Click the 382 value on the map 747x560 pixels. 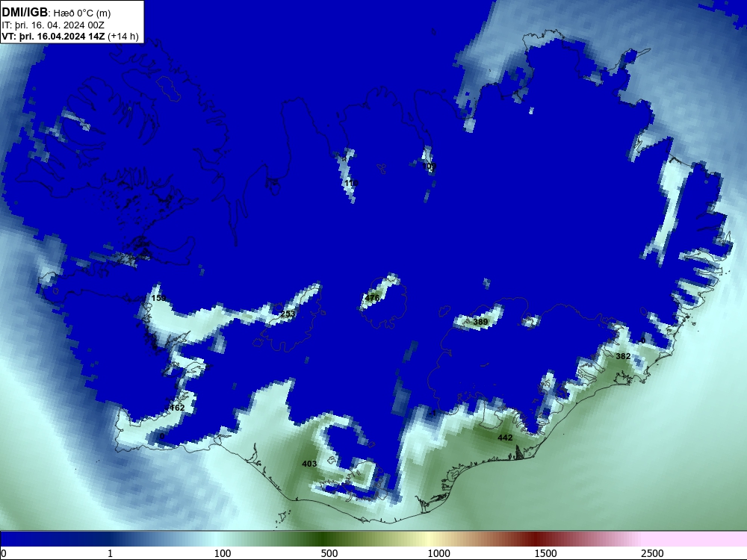click(x=623, y=356)
